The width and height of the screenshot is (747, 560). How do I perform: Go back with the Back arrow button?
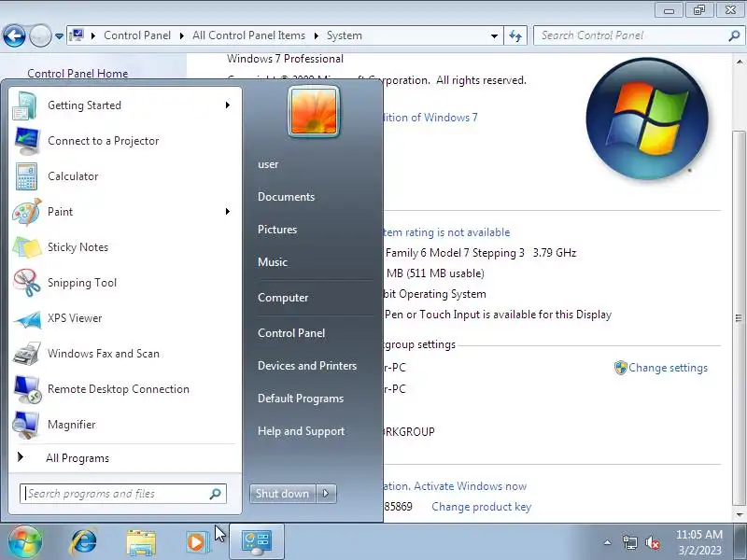(14, 35)
